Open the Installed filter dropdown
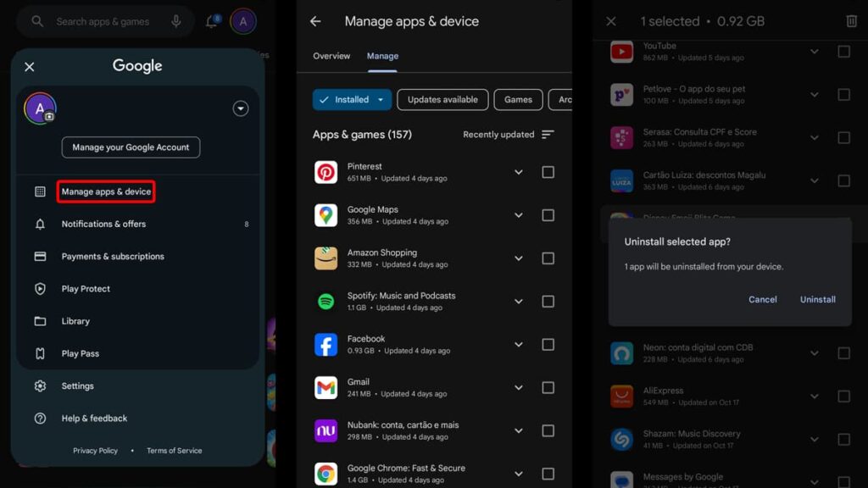 tap(381, 100)
